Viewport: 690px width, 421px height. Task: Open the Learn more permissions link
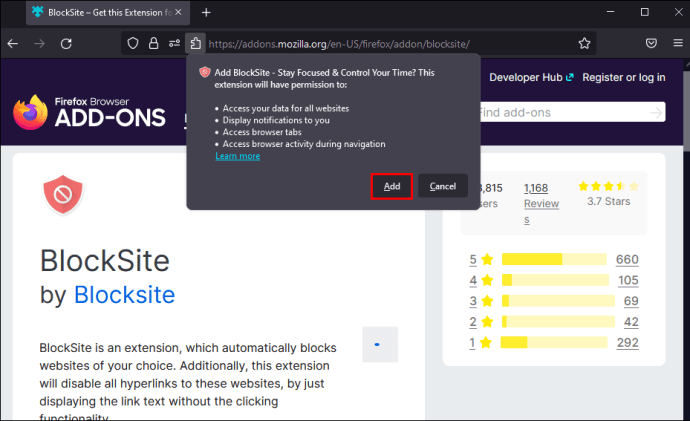click(238, 156)
